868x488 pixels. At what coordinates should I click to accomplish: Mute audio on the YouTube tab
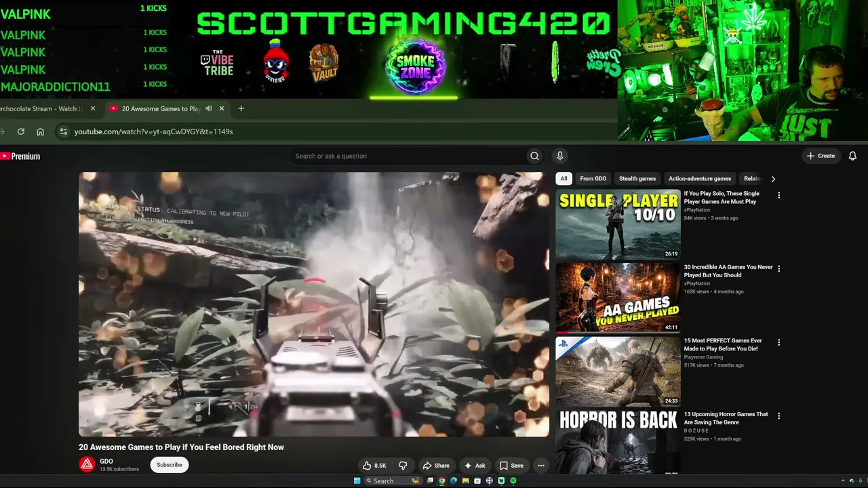pyautogui.click(x=209, y=108)
